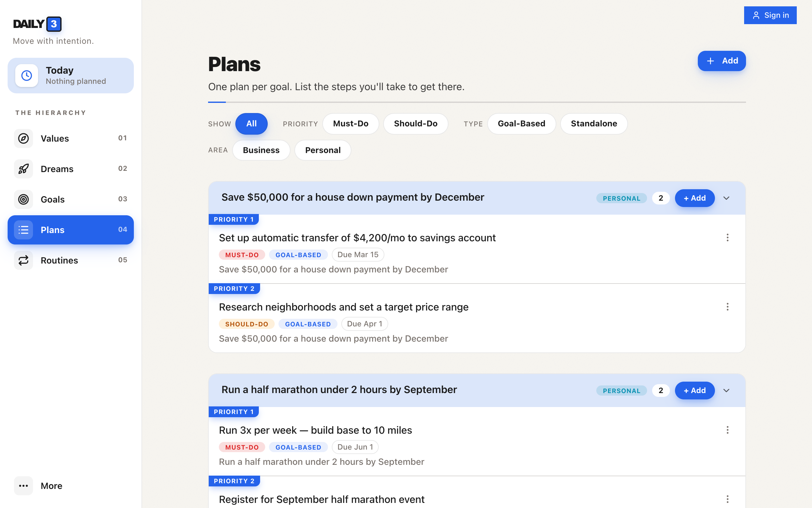Viewport: 812px width, 508px height.
Task: Click the Due Jun 1 date chip
Action: [x=355, y=447]
